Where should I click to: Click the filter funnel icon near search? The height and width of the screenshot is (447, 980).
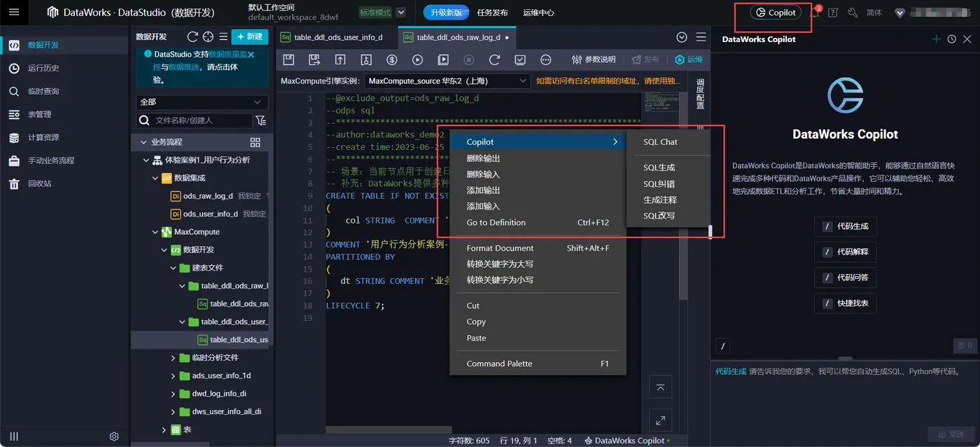click(260, 121)
